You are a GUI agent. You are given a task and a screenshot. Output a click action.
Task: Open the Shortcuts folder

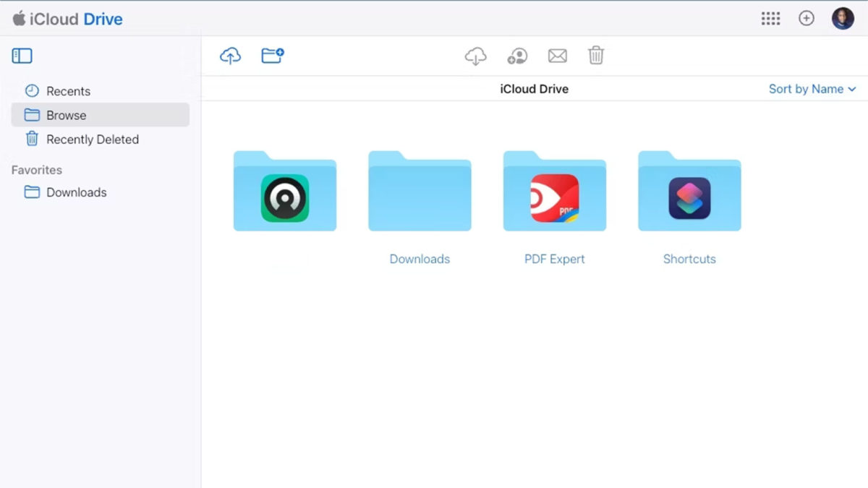point(689,191)
